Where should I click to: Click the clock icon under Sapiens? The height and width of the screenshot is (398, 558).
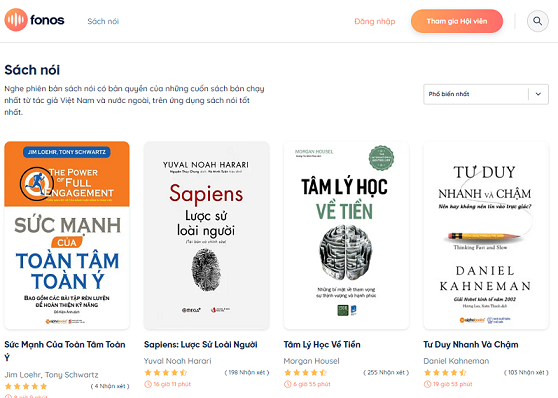(x=148, y=384)
